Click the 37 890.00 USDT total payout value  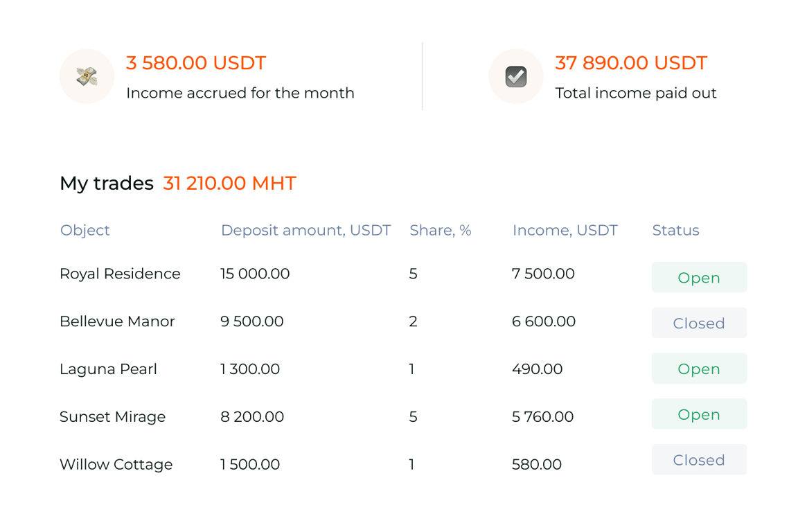click(630, 63)
